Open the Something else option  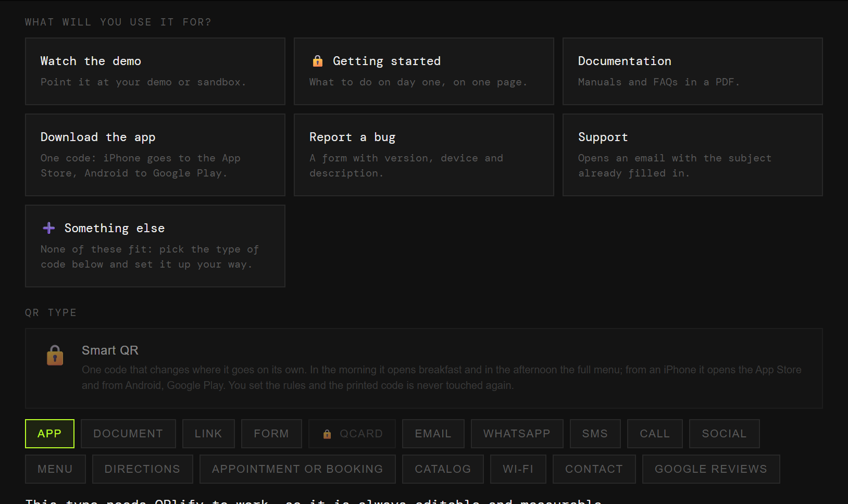[155, 246]
